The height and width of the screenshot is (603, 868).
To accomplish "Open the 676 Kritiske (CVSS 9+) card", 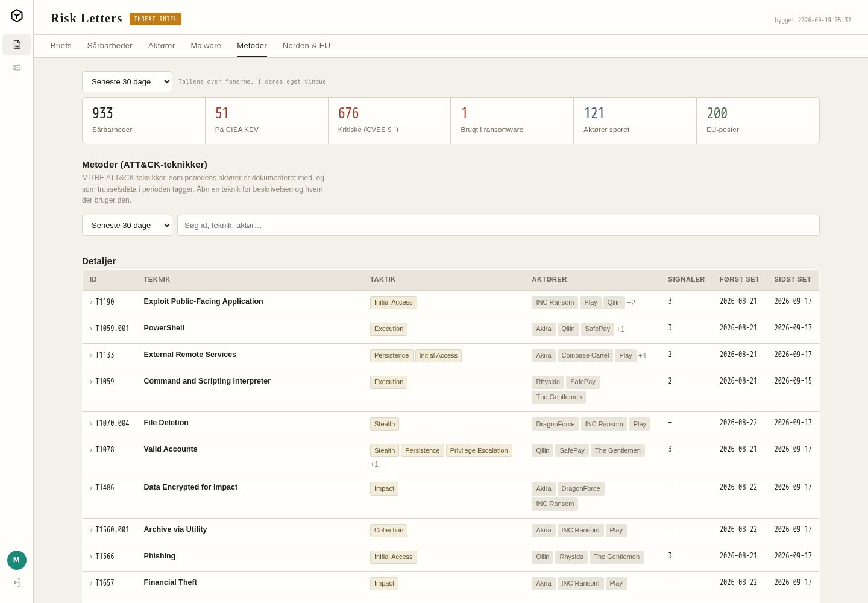I will [x=389, y=121].
